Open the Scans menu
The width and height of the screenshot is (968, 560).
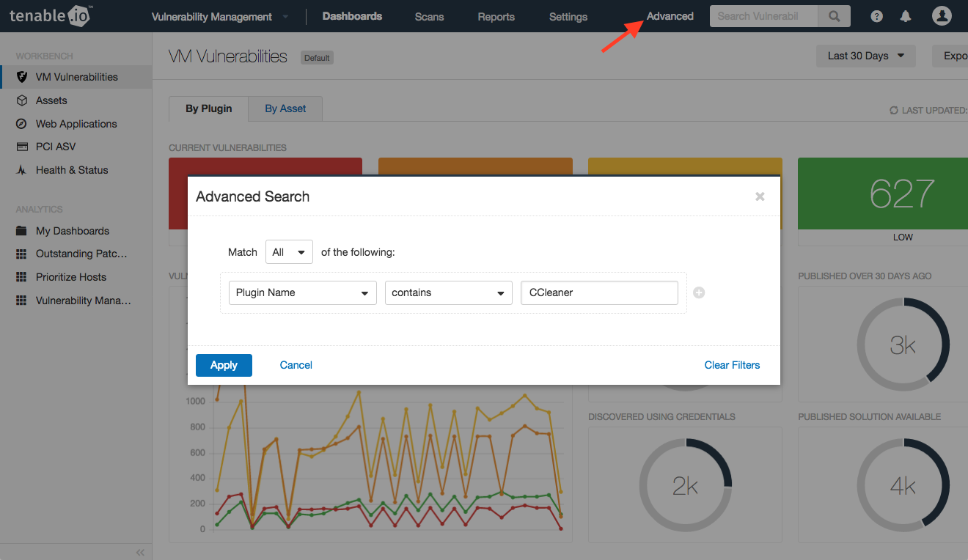[x=429, y=17]
